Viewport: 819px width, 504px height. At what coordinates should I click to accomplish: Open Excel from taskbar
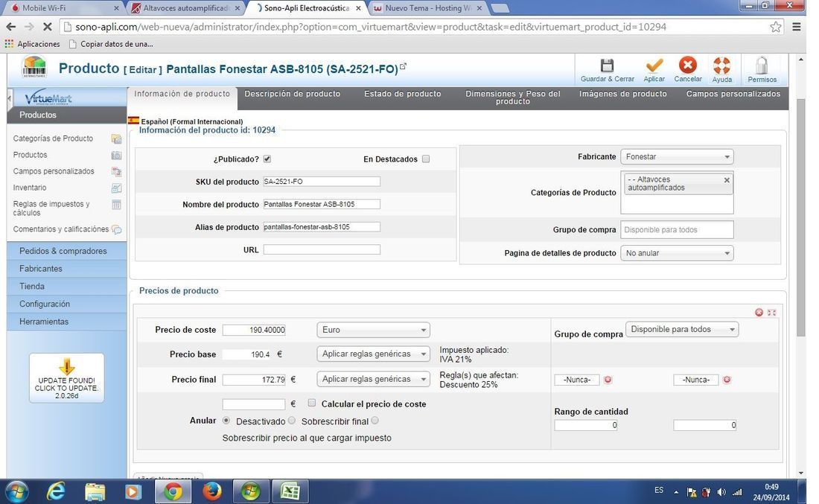290,491
